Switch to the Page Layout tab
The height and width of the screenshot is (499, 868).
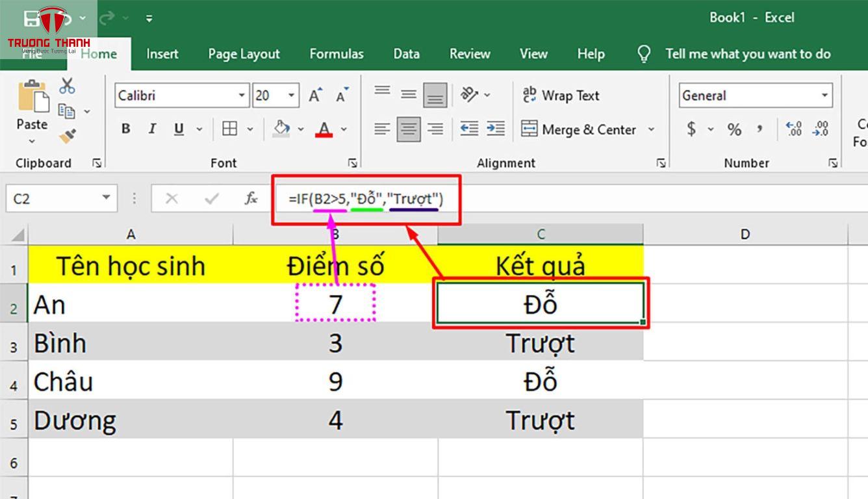coord(244,54)
